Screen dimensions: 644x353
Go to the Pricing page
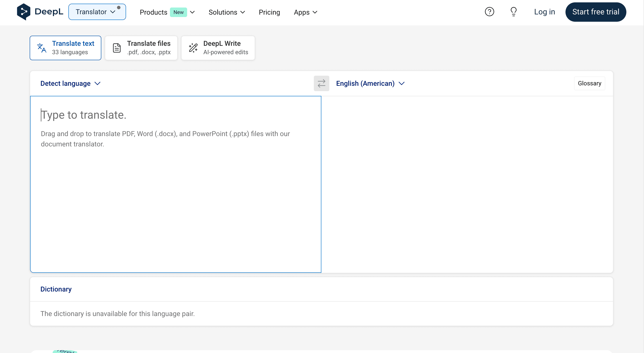(x=269, y=12)
